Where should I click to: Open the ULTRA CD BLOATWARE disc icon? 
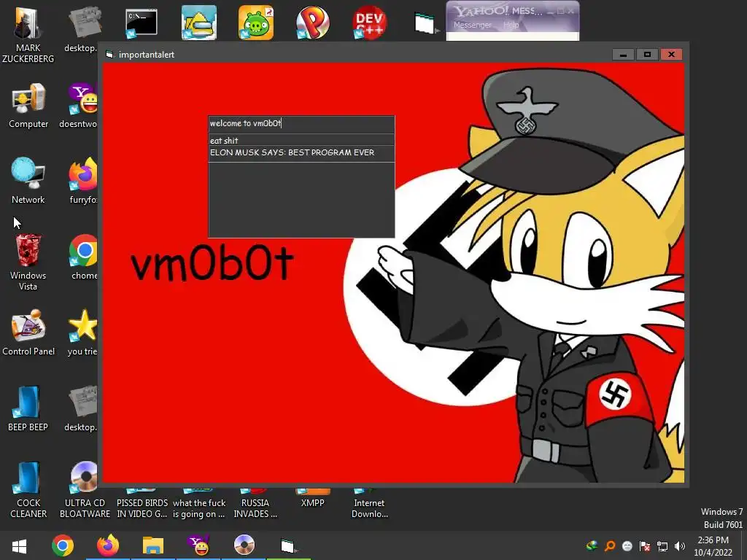[85, 489]
